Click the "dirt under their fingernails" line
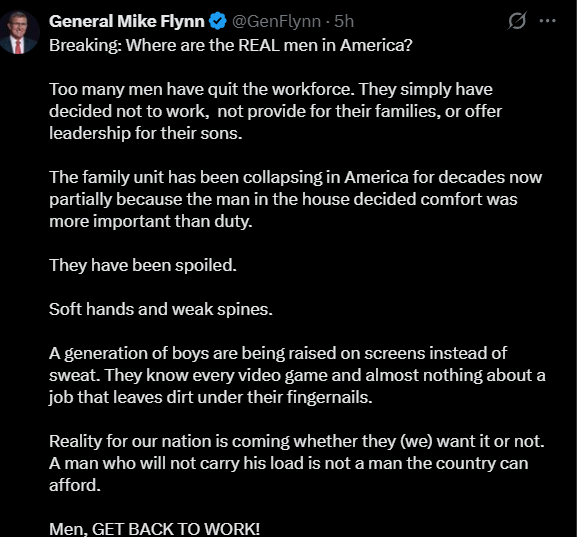This screenshot has height=537, width=577. pos(210,398)
